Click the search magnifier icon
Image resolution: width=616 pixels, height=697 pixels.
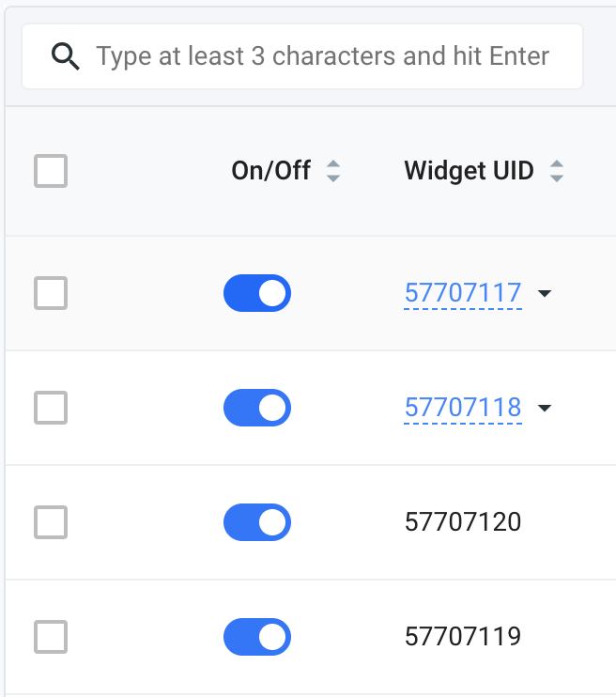click(x=65, y=56)
